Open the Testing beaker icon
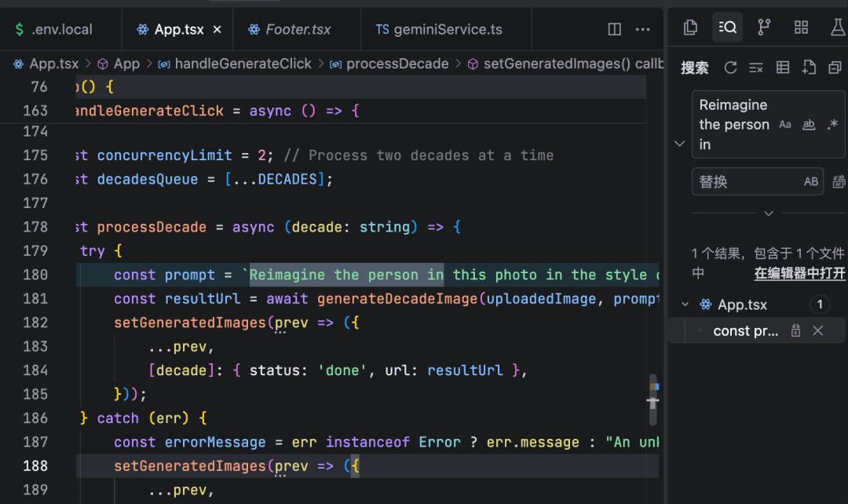Image resolution: width=848 pixels, height=504 pixels. coord(837,28)
